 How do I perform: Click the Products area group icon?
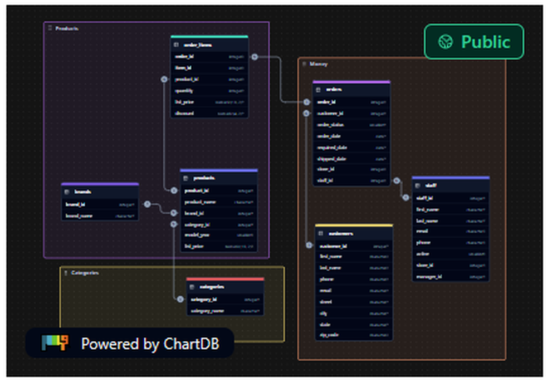[x=51, y=27]
